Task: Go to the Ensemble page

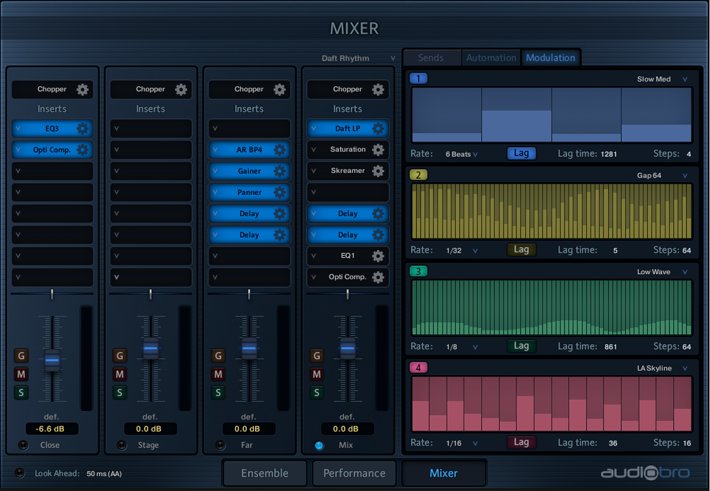Action: tap(264, 473)
